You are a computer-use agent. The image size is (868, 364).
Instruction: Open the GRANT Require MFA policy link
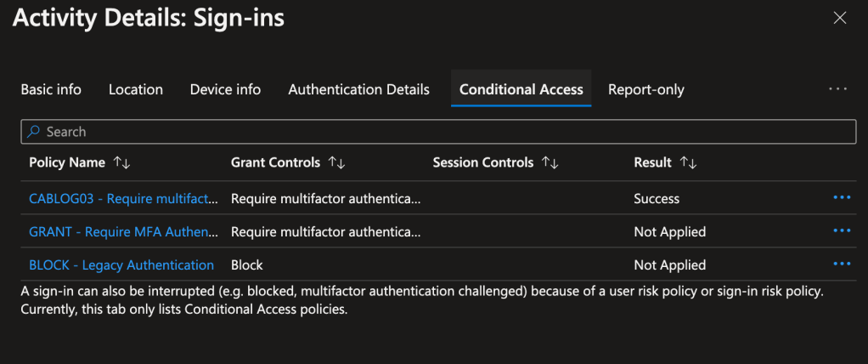click(x=123, y=231)
